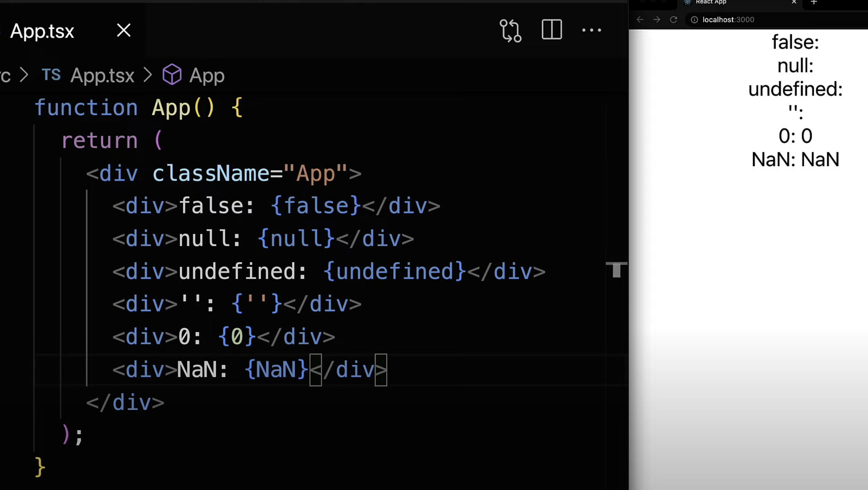Click the purple cube App symbol icon
The width and height of the screenshot is (868, 490).
tap(172, 74)
